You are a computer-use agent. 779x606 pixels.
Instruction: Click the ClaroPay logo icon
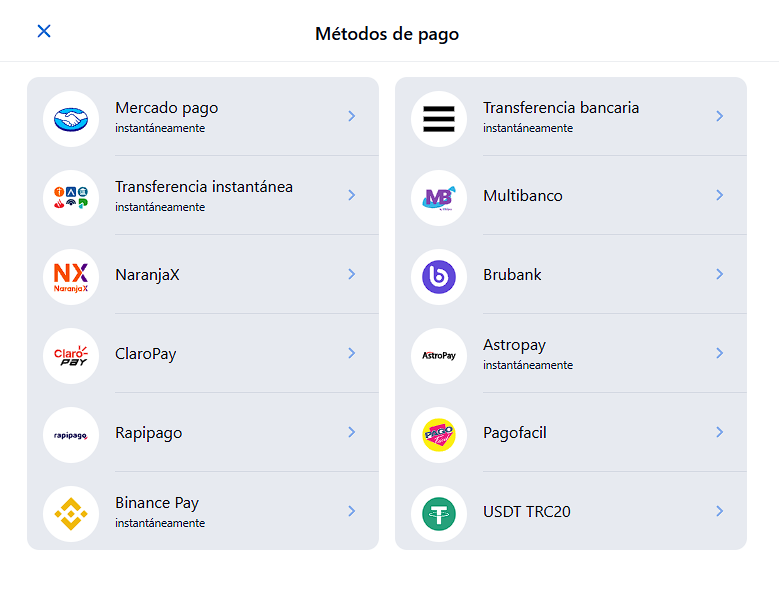71,355
